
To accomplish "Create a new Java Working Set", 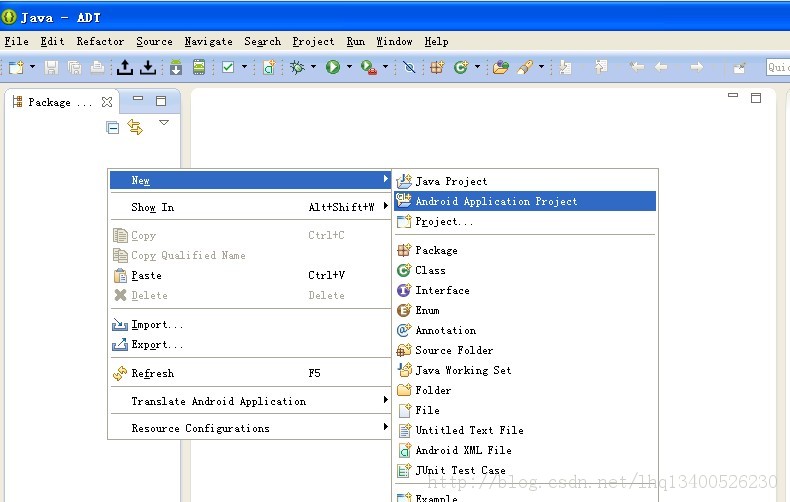I will [525, 370].
